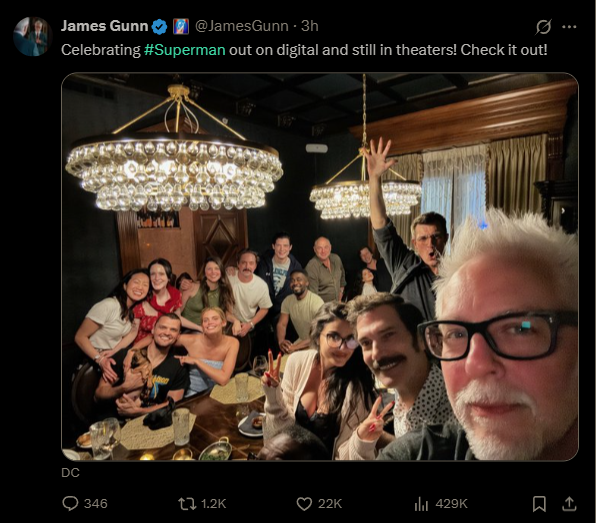
Task: Like the post with heart icon
Action: point(304,504)
